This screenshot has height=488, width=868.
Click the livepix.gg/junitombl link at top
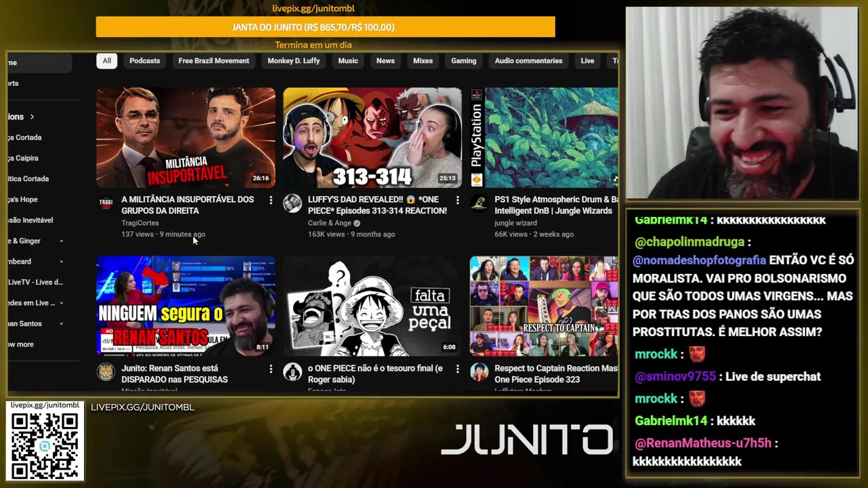(313, 9)
